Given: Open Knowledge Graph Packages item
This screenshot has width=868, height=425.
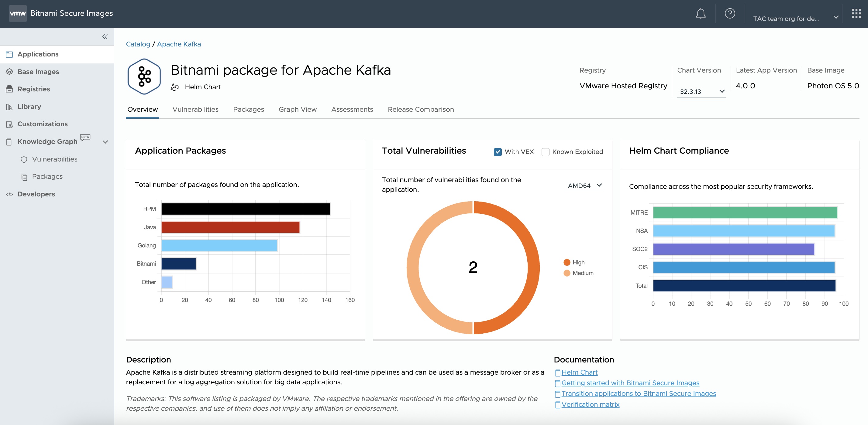Looking at the screenshot, I should [47, 177].
